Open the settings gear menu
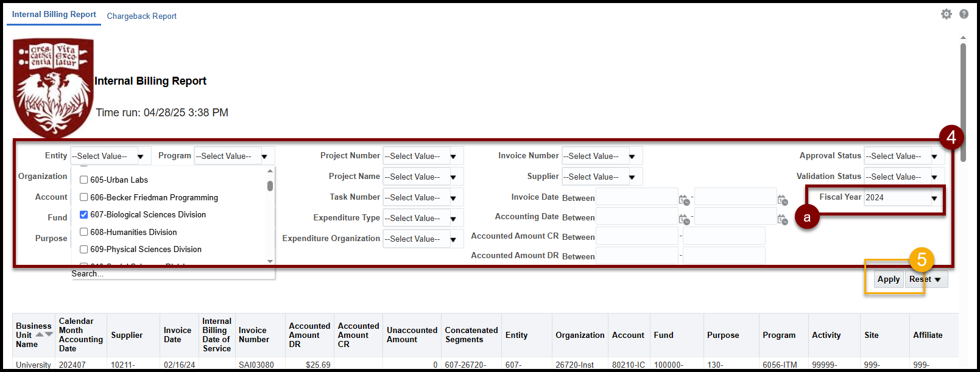 pyautogui.click(x=946, y=14)
